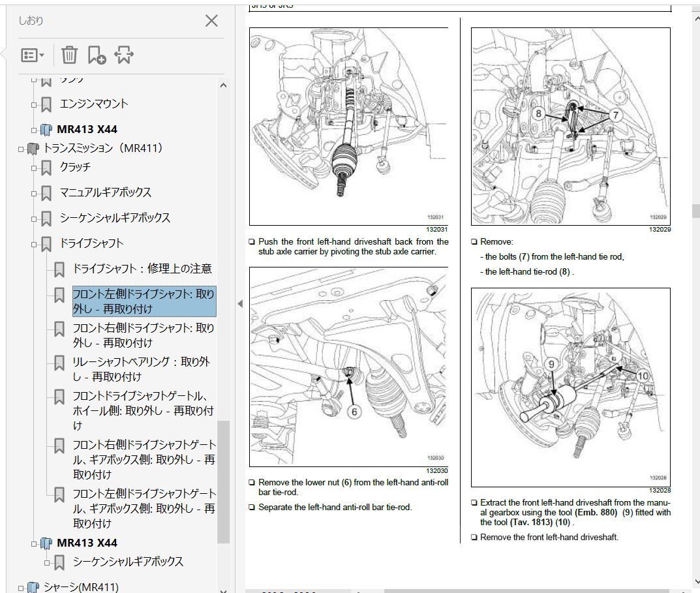Click book icon beside lower MR413 X44

pos(46,543)
